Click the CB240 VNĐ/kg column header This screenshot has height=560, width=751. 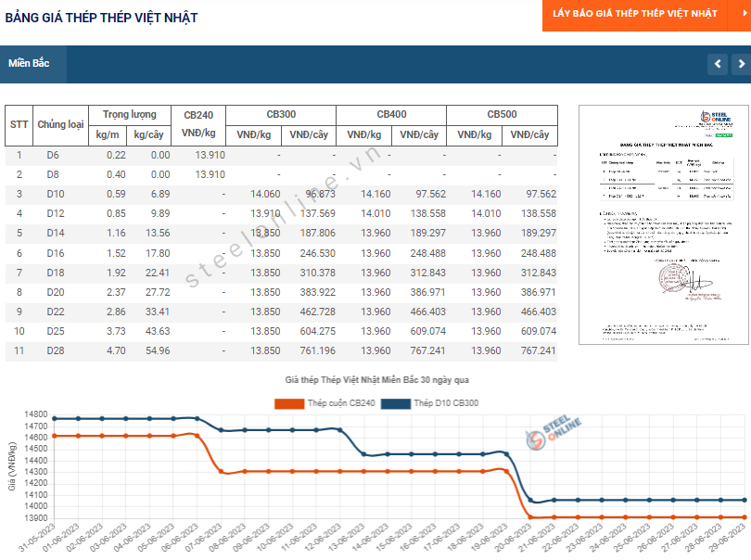(x=198, y=124)
